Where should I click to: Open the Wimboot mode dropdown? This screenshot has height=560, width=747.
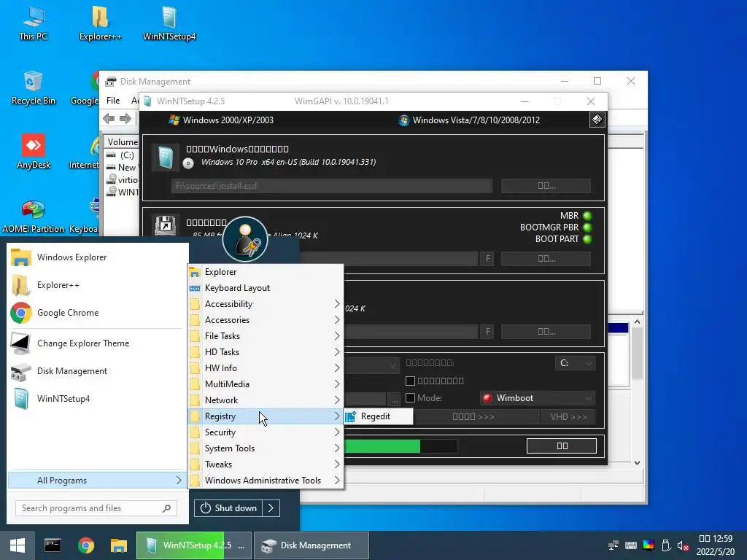click(538, 398)
